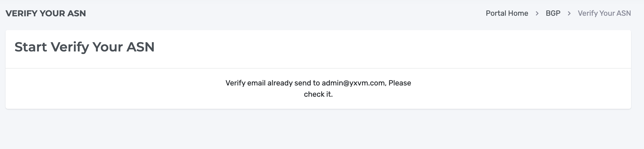Screen dimensions: 644x149
Task: Click the Start Verify Your ASN heading
Action: click(x=84, y=47)
